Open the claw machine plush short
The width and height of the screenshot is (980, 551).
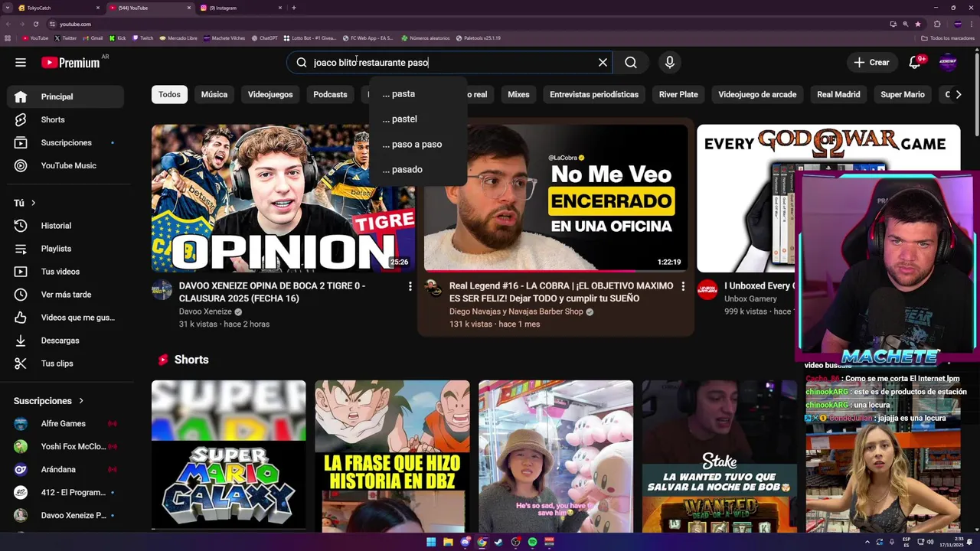[x=556, y=456]
